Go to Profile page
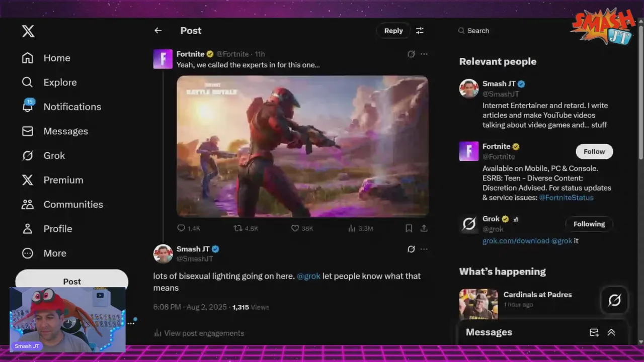Viewport: 644px width, 362px height. tap(47, 229)
